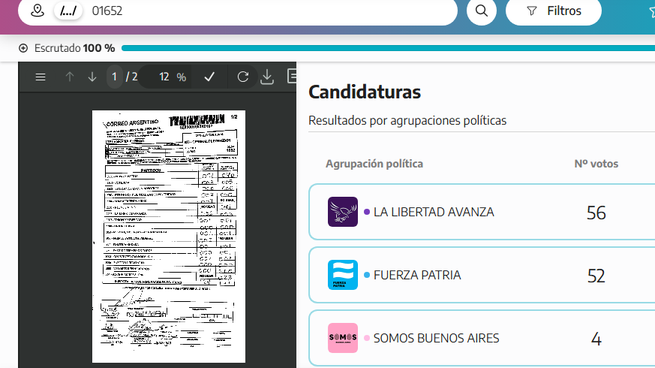
Task: Click the breadcrumb path chip '/.../'
Action: [x=68, y=11]
